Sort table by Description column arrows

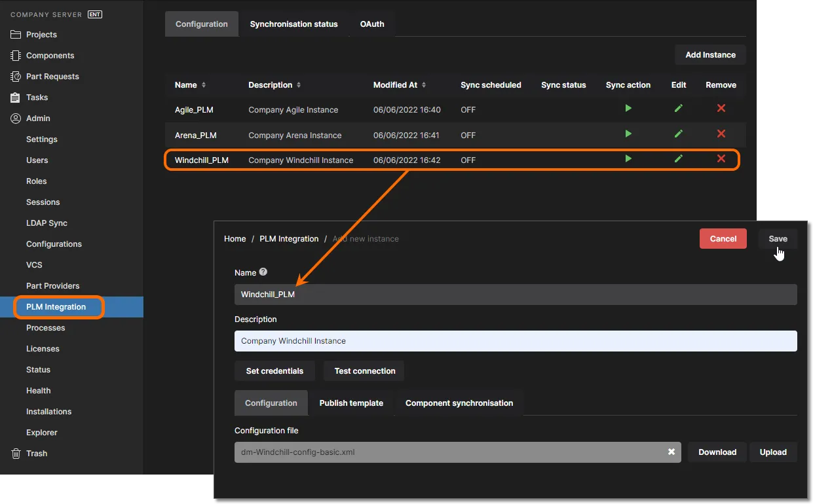coord(299,85)
